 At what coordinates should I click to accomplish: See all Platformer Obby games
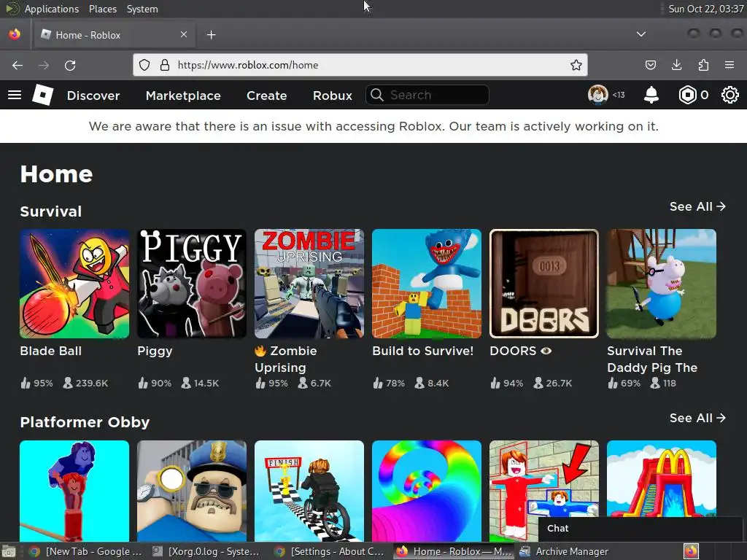[697, 418]
